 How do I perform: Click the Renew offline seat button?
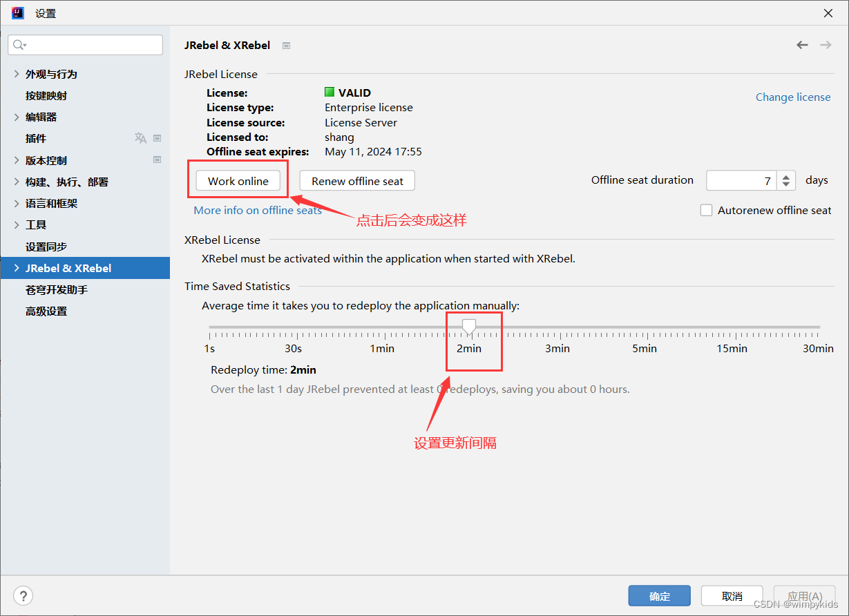coord(357,181)
